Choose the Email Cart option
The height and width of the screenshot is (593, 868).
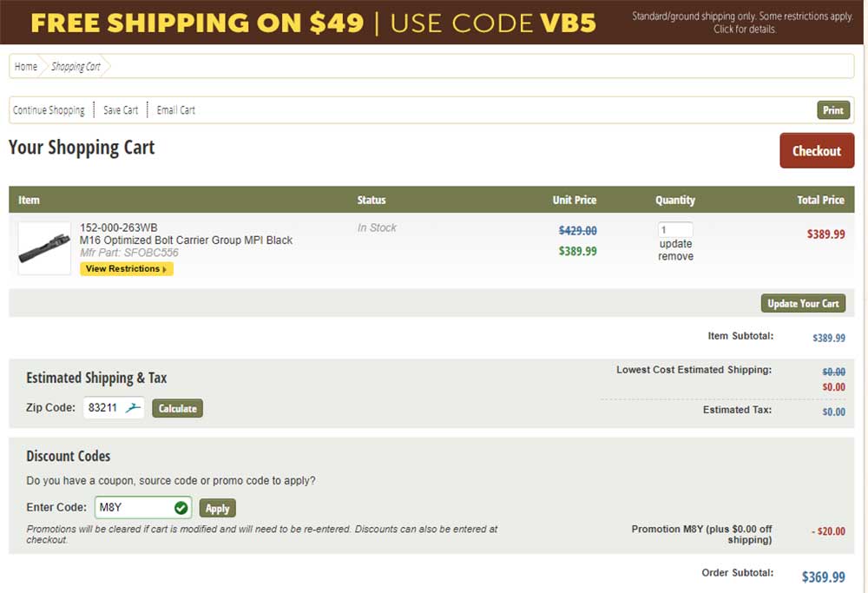(175, 110)
